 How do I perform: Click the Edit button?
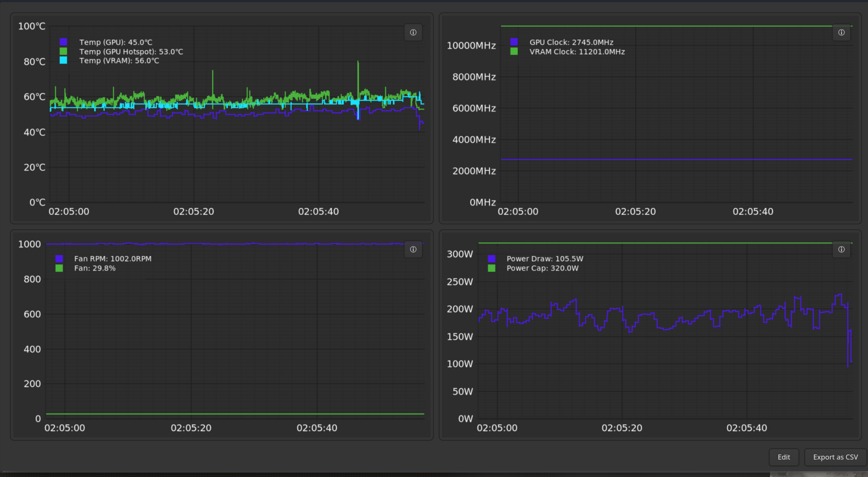pyautogui.click(x=784, y=457)
